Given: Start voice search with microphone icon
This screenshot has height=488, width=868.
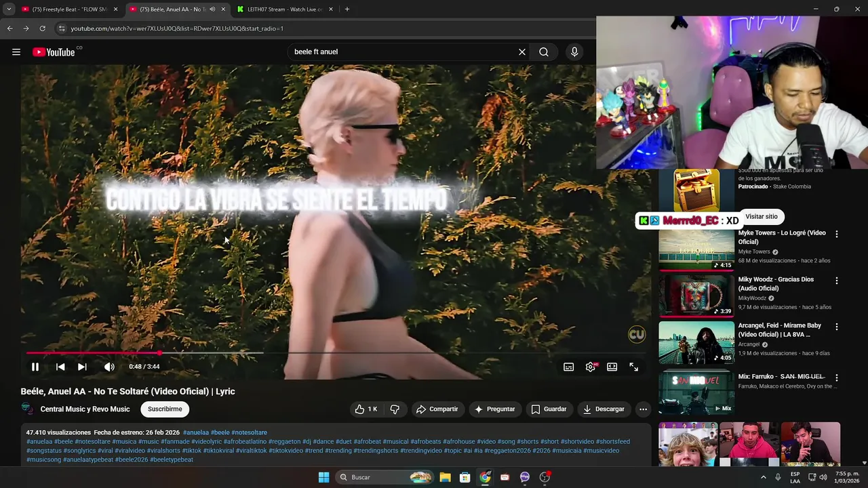Looking at the screenshot, I should [574, 52].
